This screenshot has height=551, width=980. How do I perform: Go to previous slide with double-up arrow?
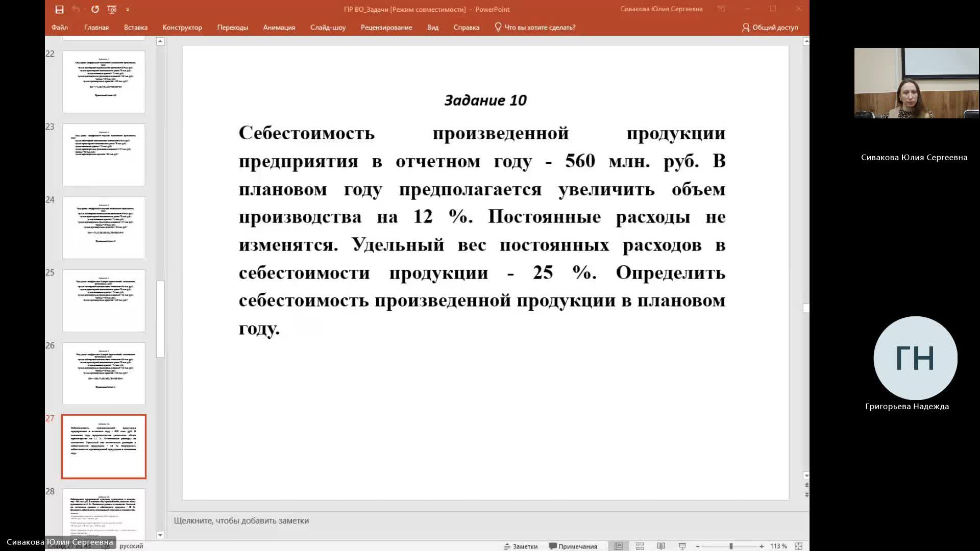(x=806, y=485)
